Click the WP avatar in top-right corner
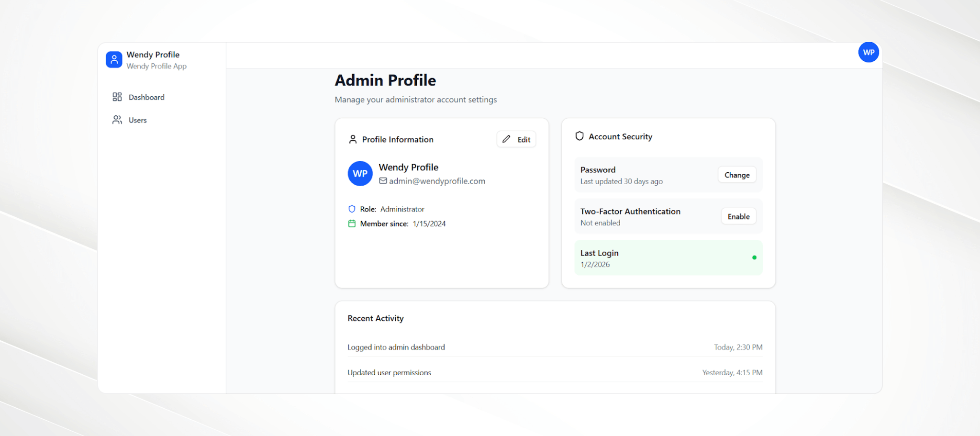The image size is (980, 436). [x=869, y=53]
